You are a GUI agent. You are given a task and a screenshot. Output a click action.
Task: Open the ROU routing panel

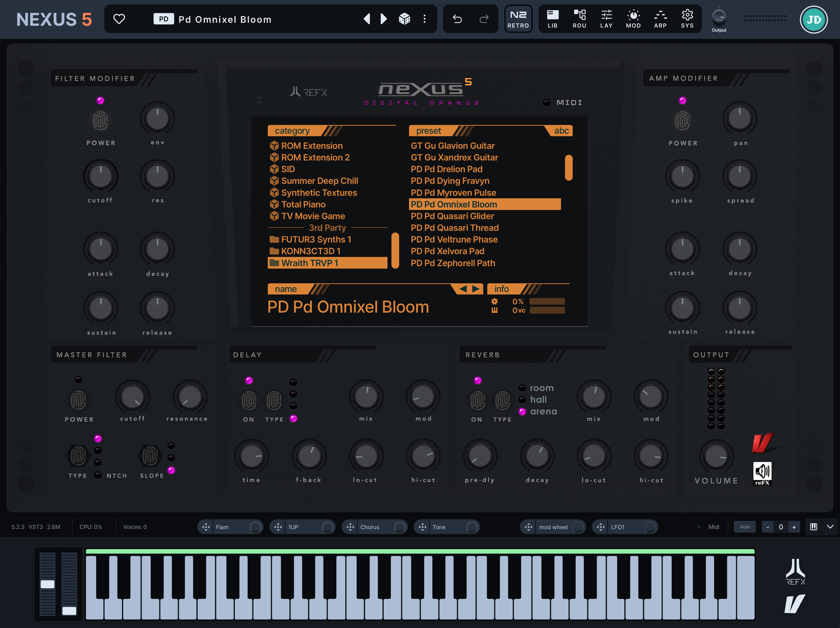[x=579, y=18]
